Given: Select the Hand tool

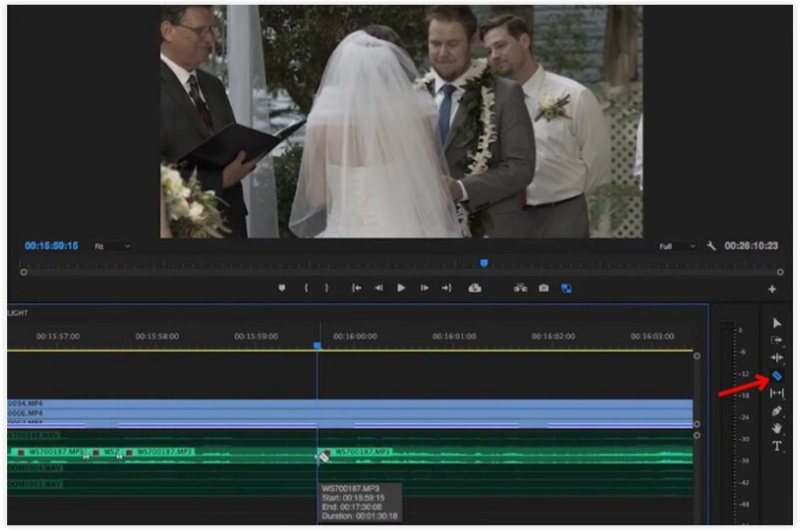Looking at the screenshot, I should coord(777,428).
